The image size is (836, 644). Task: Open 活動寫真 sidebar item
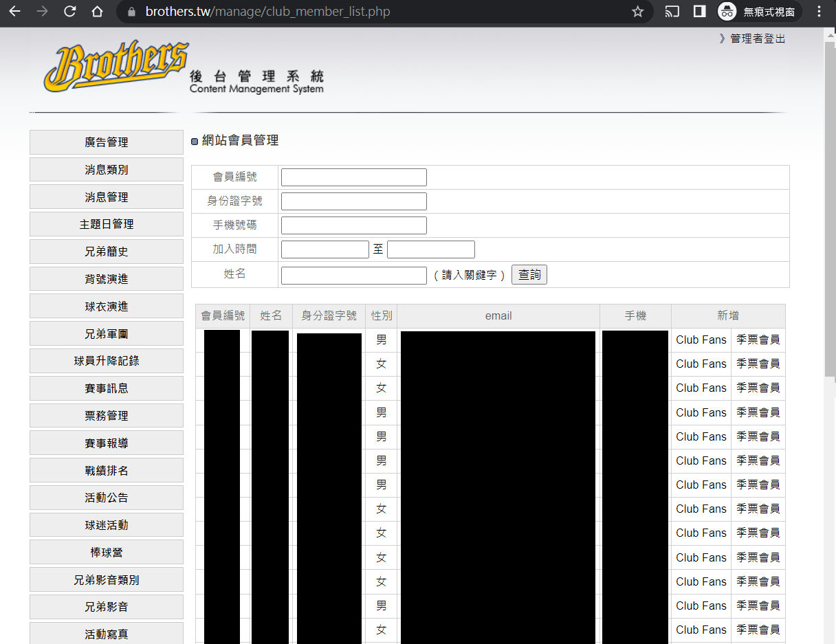coord(107,634)
